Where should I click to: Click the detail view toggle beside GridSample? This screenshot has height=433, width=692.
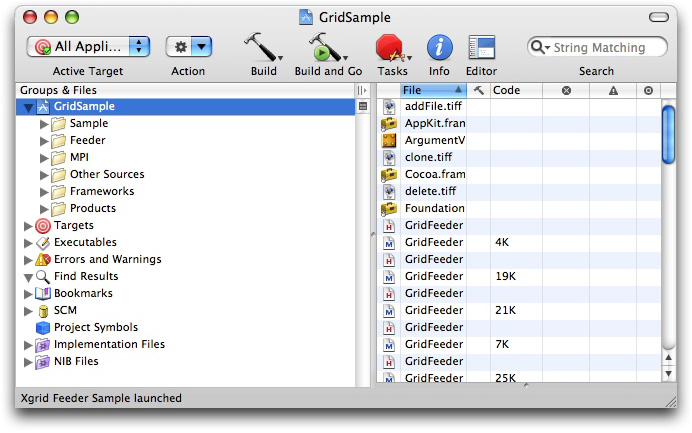(363, 106)
